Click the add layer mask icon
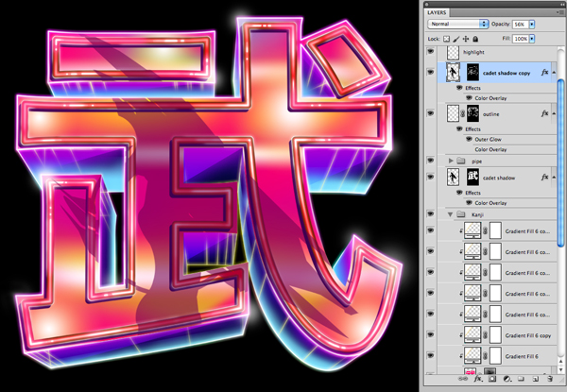Image resolution: width=567 pixels, height=392 pixels. pos(492,379)
